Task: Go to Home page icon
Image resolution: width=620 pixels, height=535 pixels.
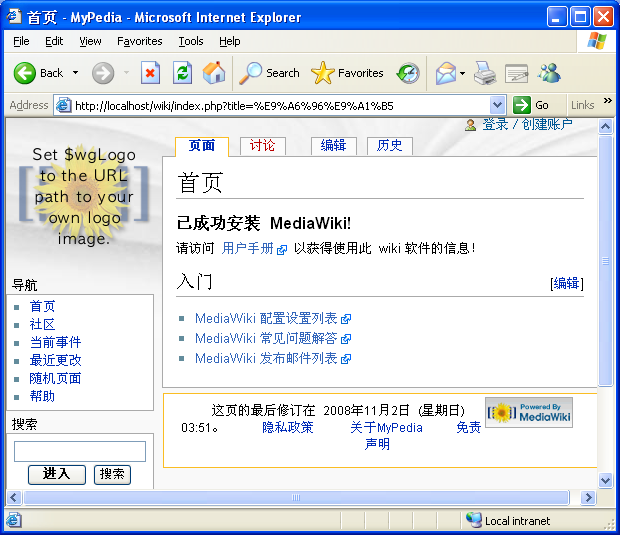Action: tap(214, 73)
